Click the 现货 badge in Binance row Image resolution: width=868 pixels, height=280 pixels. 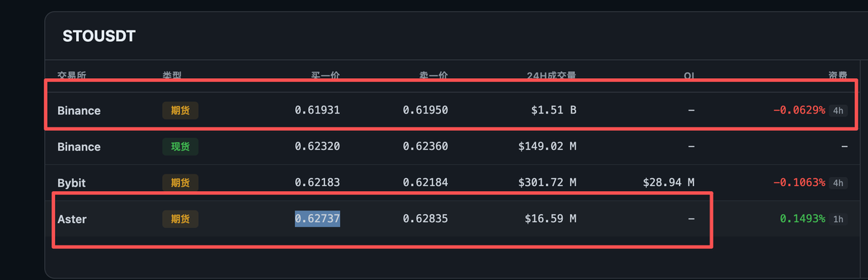pyautogui.click(x=180, y=147)
